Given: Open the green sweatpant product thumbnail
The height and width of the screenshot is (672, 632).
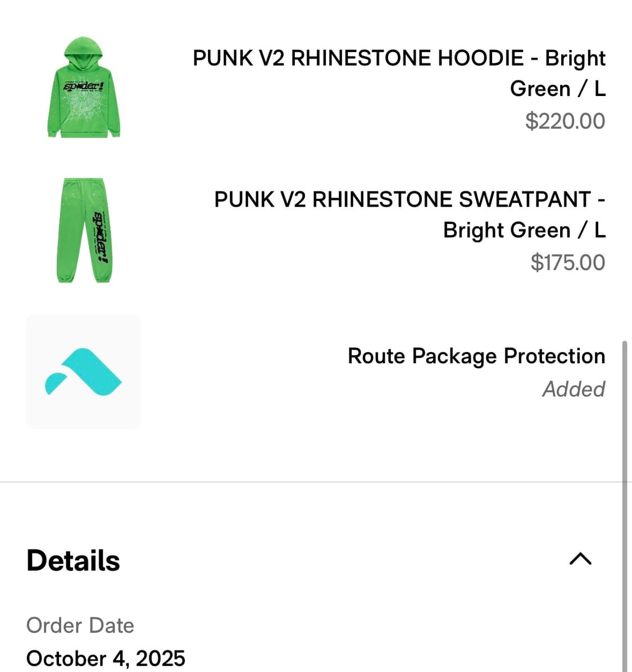Looking at the screenshot, I should 84,230.
